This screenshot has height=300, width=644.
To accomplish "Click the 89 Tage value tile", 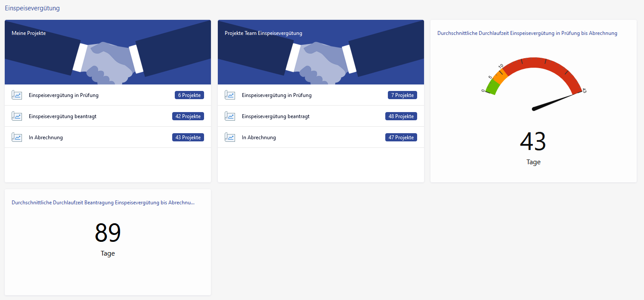I will pos(108,238).
